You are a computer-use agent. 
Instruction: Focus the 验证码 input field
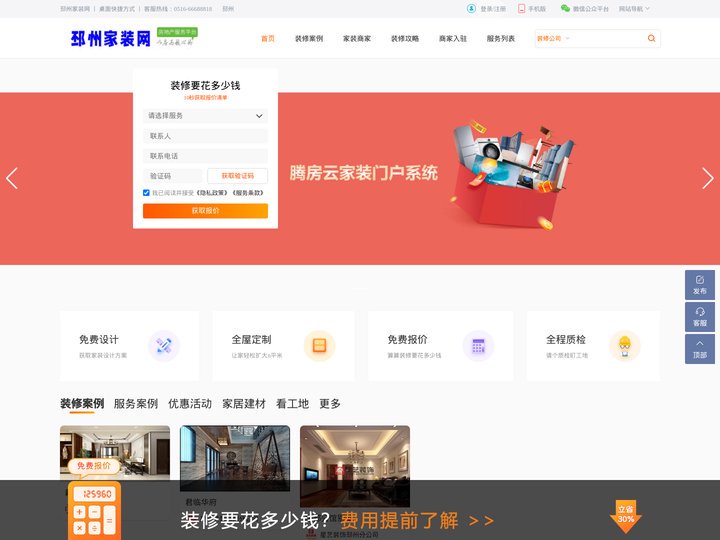pyautogui.click(x=173, y=176)
